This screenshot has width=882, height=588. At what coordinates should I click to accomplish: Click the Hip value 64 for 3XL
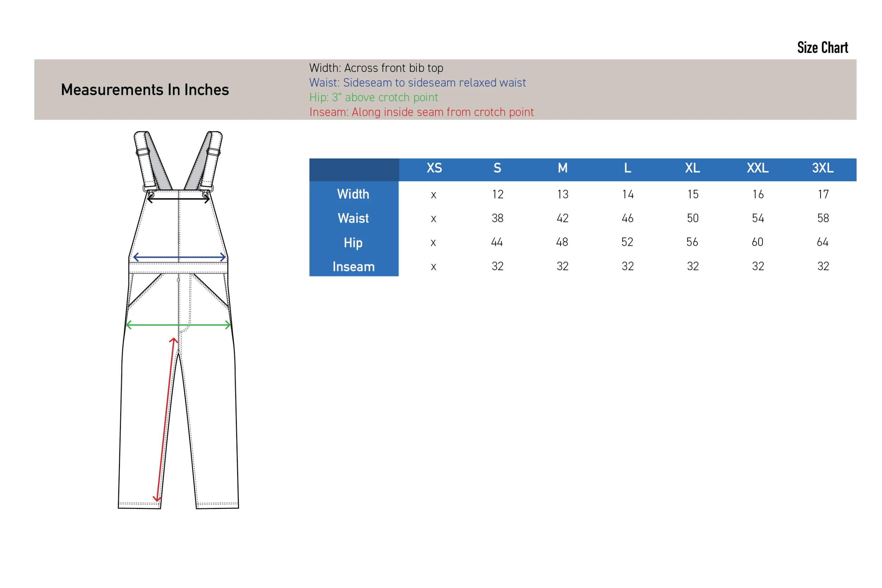click(823, 242)
